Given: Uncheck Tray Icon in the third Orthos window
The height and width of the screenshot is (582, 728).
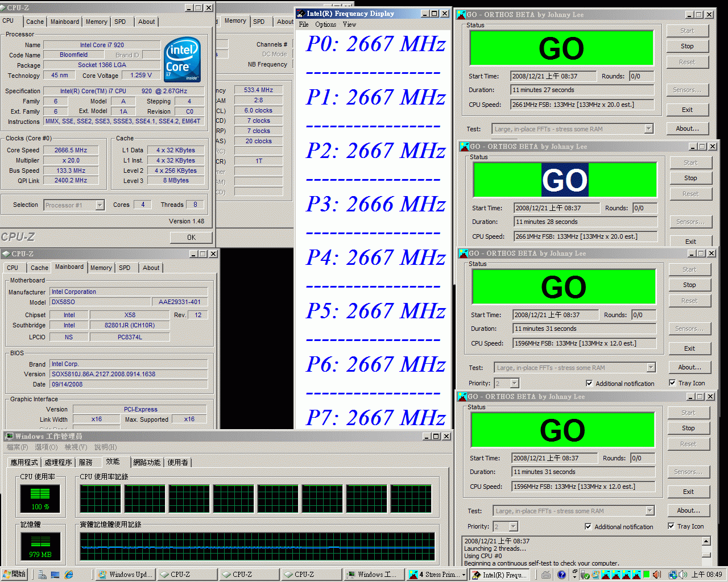Looking at the screenshot, I should [672, 383].
